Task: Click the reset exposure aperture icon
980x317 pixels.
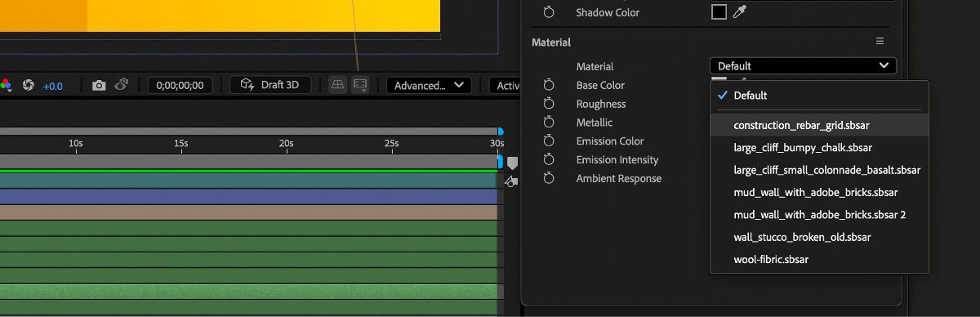Action: (x=28, y=85)
